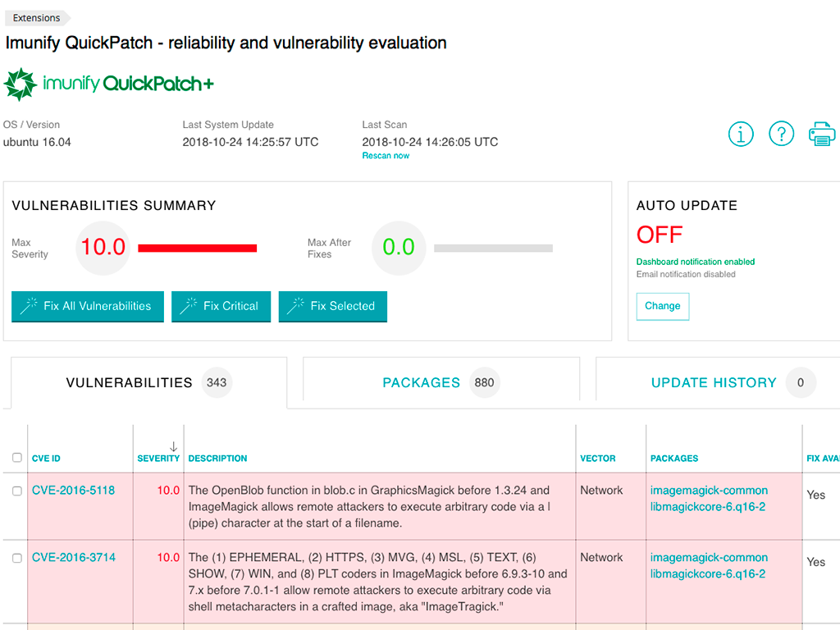The height and width of the screenshot is (630, 840).
Task: Click the Fix Selected button
Action: (333, 307)
